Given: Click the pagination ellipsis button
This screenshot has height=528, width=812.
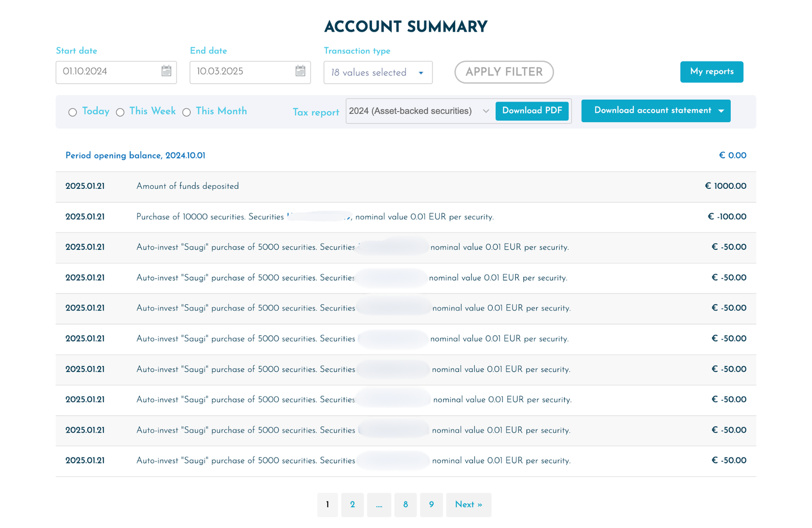Looking at the screenshot, I should [379, 505].
